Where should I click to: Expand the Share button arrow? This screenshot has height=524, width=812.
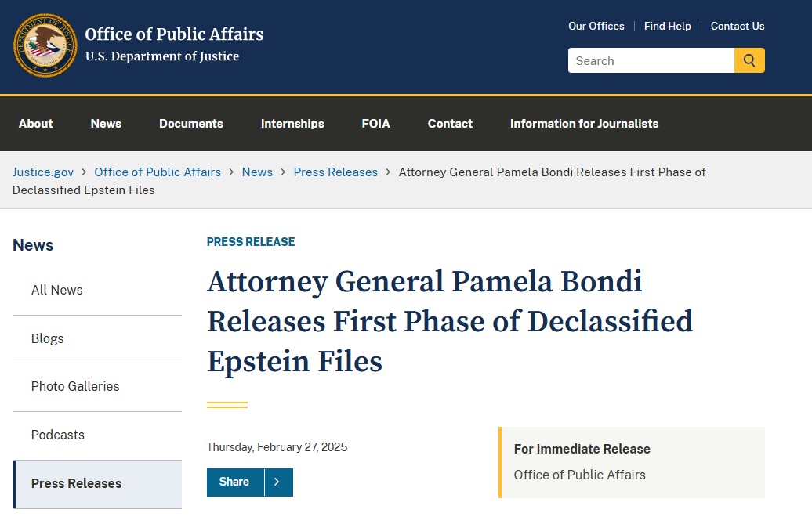(x=278, y=482)
